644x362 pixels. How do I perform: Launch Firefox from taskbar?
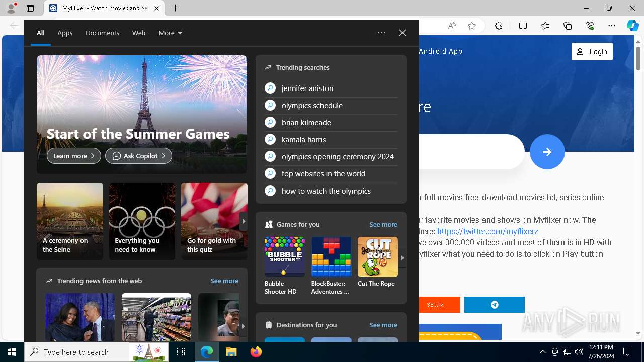pos(256,352)
